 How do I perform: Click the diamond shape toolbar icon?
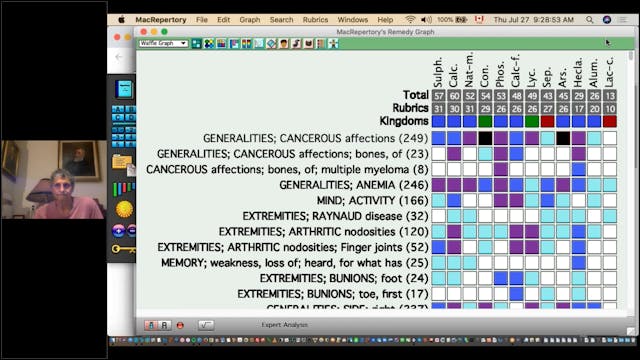(271, 44)
